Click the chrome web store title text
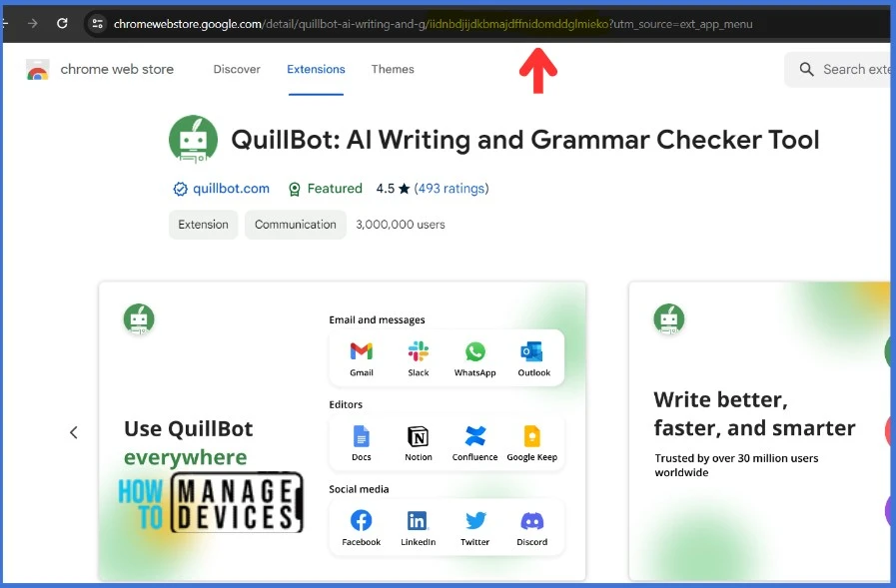This screenshot has height=588, width=896. pos(117,69)
